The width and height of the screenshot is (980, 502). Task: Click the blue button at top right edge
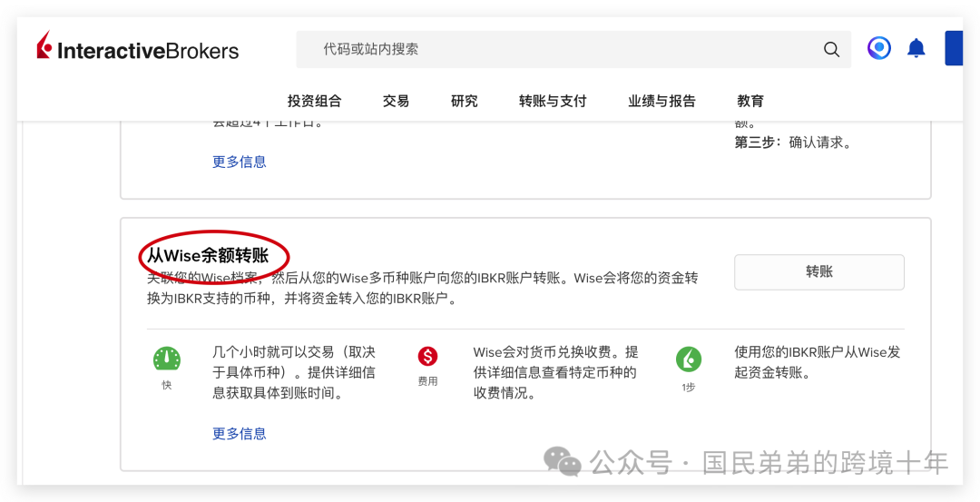953,48
